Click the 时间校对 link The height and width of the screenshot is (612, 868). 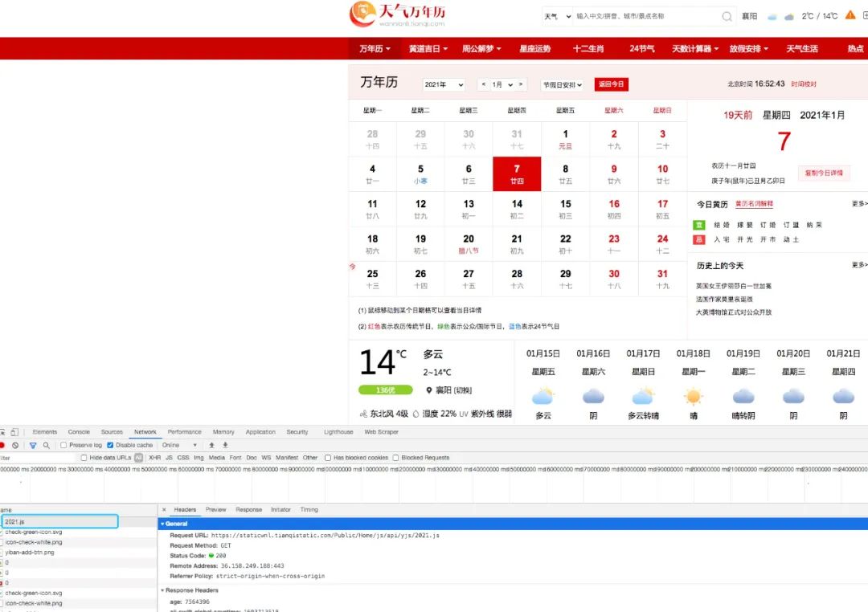(803, 84)
